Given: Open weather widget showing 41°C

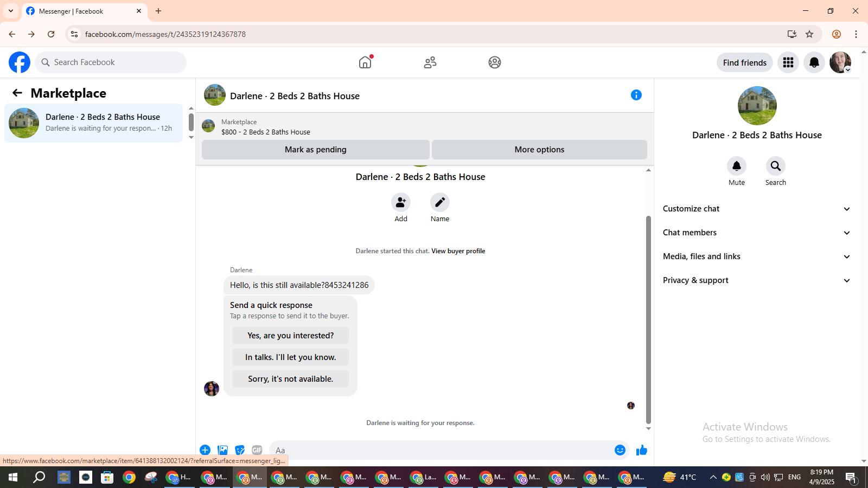Looking at the screenshot, I should pyautogui.click(x=680, y=477).
